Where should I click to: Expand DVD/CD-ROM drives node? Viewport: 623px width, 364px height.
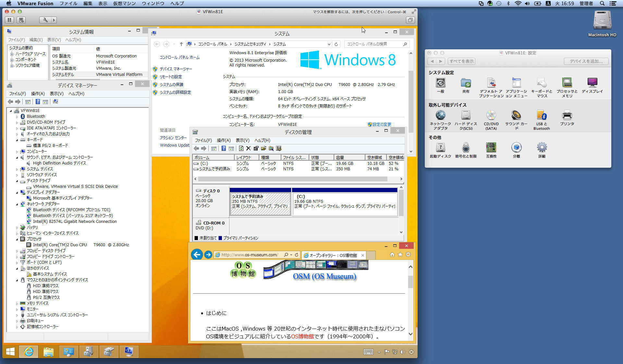17,122
